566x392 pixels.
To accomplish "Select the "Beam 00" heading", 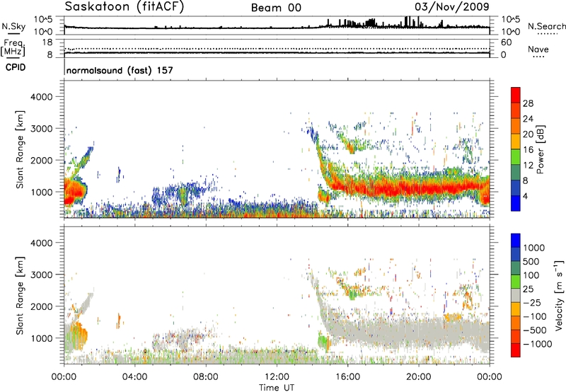I will pos(276,8).
